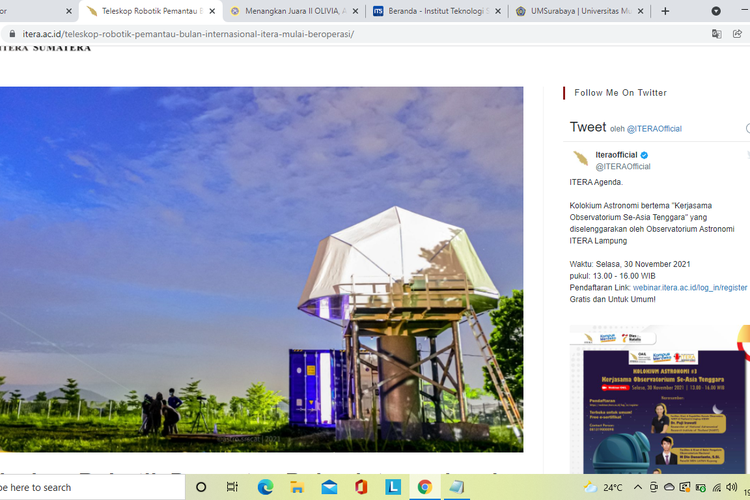The height and width of the screenshot is (500, 750).
Task: Open Task View in the taskbar
Action: coord(233,487)
